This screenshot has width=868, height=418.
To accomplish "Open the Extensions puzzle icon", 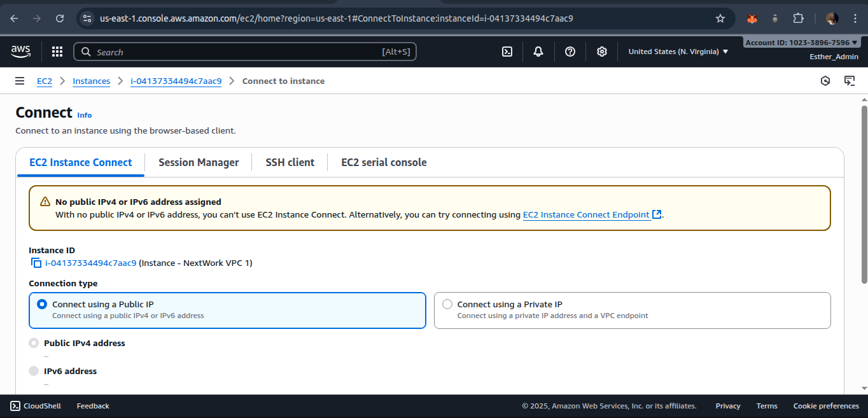I will [798, 18].
